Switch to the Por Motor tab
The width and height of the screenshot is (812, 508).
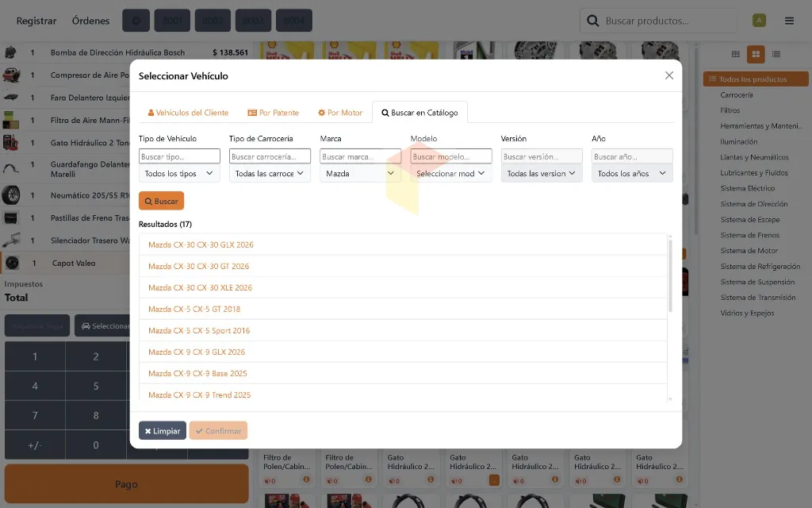[x=339, y=113]
